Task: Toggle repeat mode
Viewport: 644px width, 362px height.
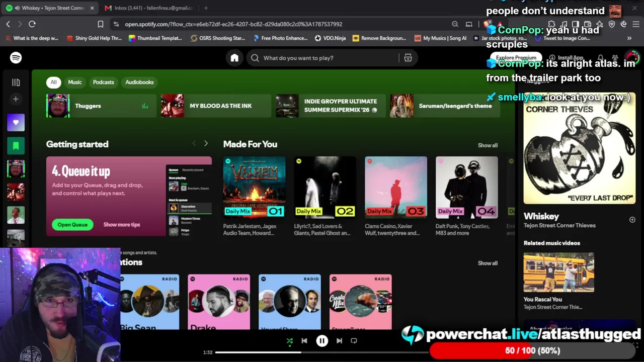Action: click(354, 341)
